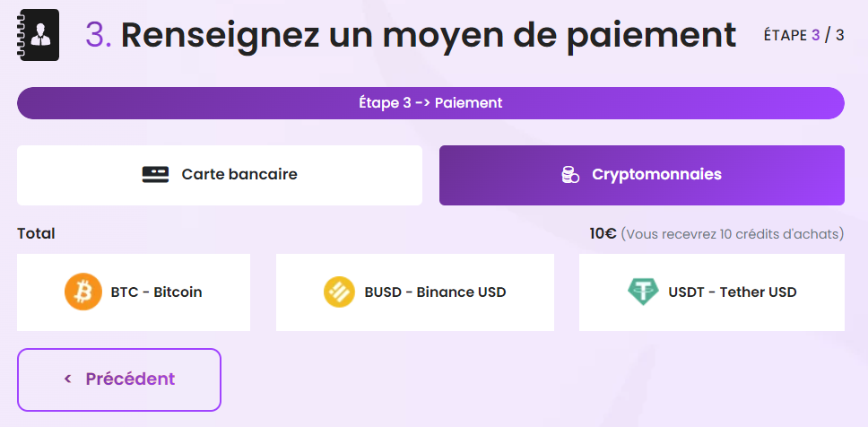Screen dimensions: 868x427
Task: Click the address book icon beside the heading
Action: (x=39, y=35)
